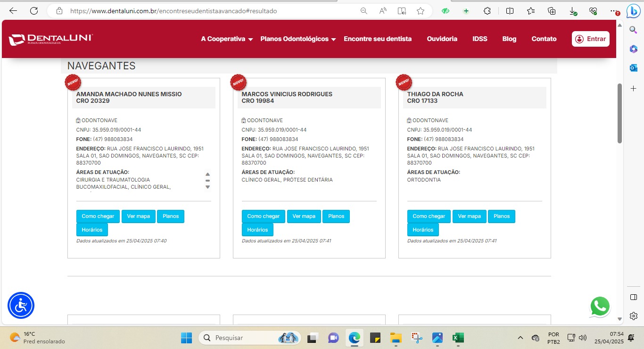The image size is (644, 349).
Task: Open sidebar search magnifier
Action: click(633, 30)
